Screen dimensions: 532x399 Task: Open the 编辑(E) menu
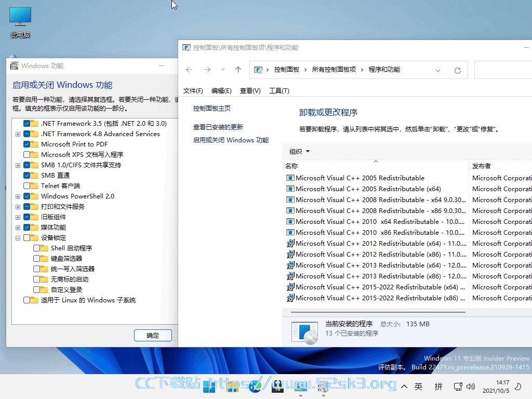tap(221, 91)
